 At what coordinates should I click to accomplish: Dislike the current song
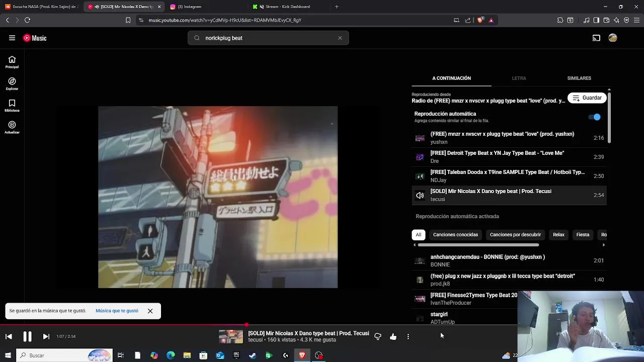378,336
